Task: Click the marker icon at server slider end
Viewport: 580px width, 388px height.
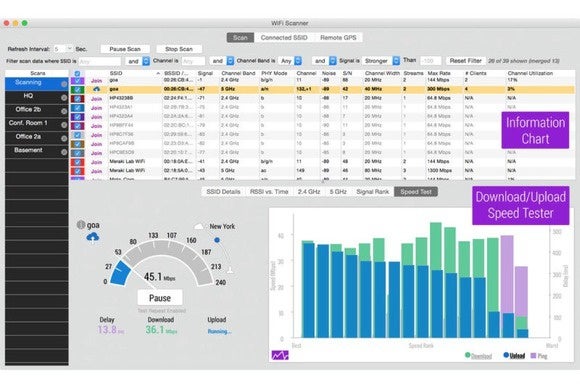Action: click(x=230, y=270)
